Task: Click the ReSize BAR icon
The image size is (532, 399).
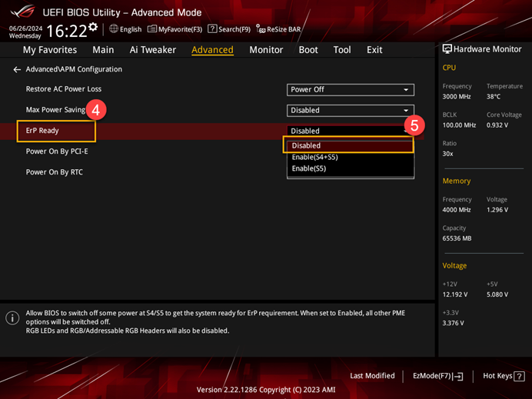Action: tap(261, 29)
